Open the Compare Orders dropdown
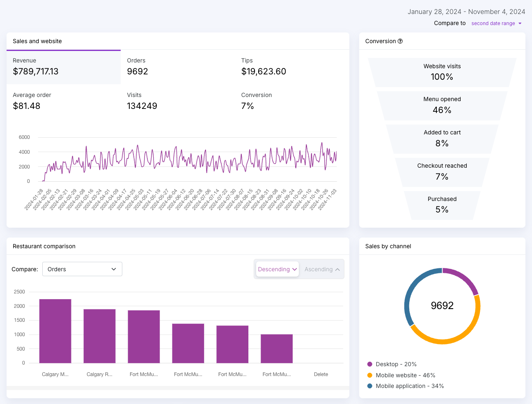 click(x=82, y=269)
